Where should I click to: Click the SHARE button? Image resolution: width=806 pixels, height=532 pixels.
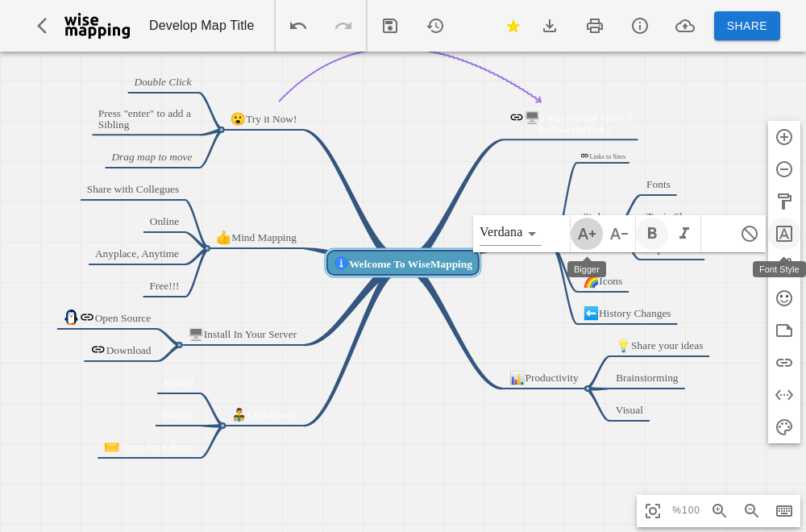point(747,26)
